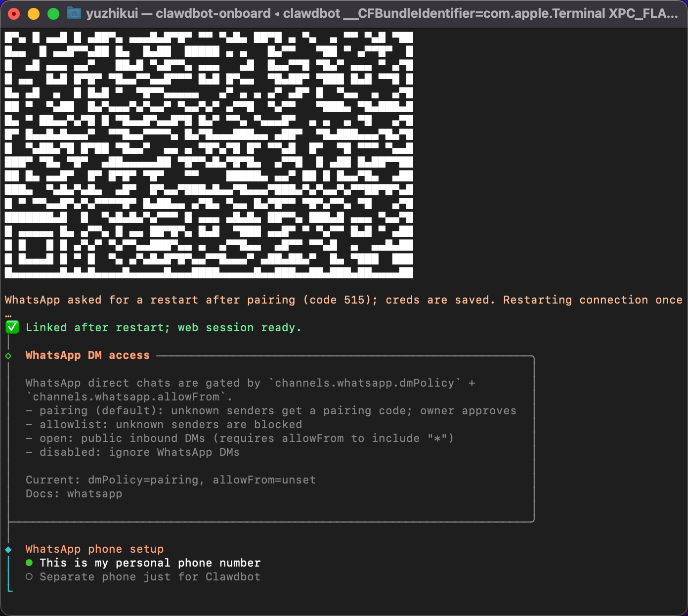Click the "WhatsApp DM access" heading
The image size is (688, 616).
point(87,355)
